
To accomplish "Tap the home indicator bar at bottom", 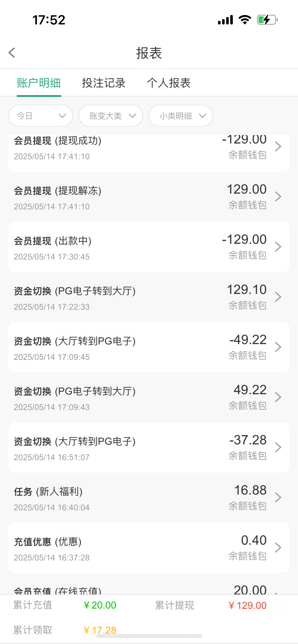I will tap(149, 636).
